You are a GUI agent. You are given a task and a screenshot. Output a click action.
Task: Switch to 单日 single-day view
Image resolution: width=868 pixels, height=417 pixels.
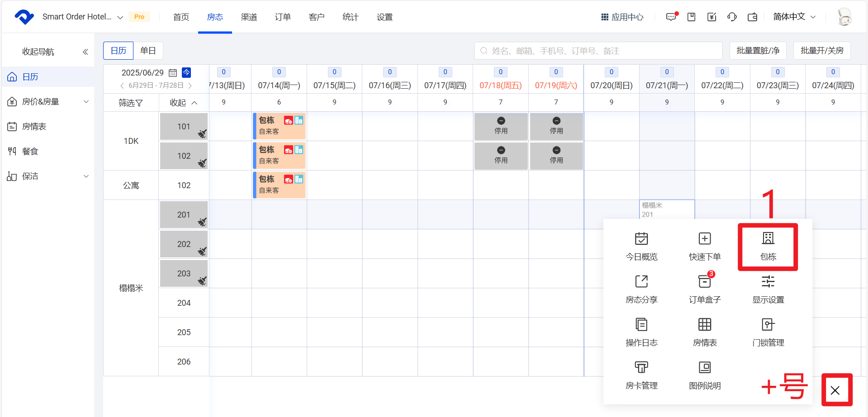coord(148,51)
